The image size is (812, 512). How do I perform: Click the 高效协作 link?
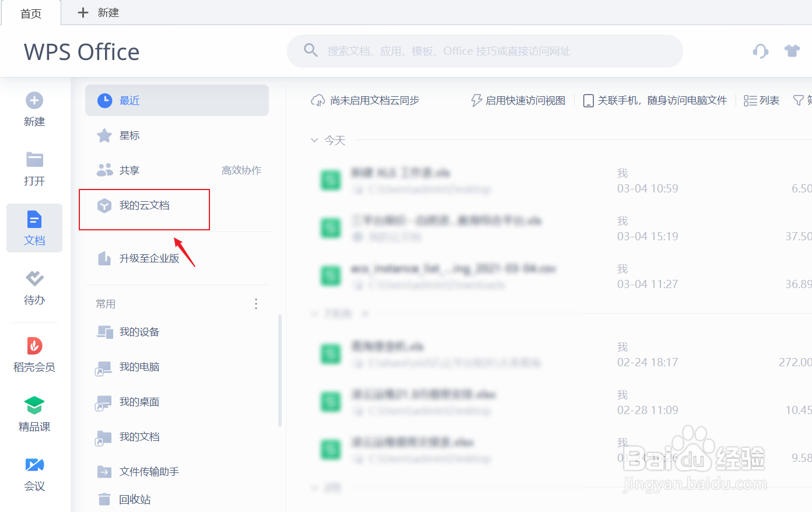tap(242, 170)
